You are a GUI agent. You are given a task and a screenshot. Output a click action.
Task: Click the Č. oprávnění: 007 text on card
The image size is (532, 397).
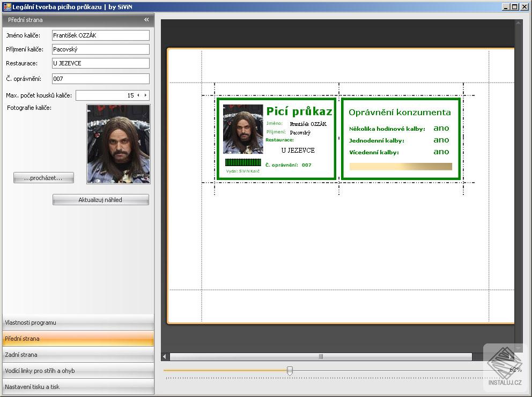[288, 165]
